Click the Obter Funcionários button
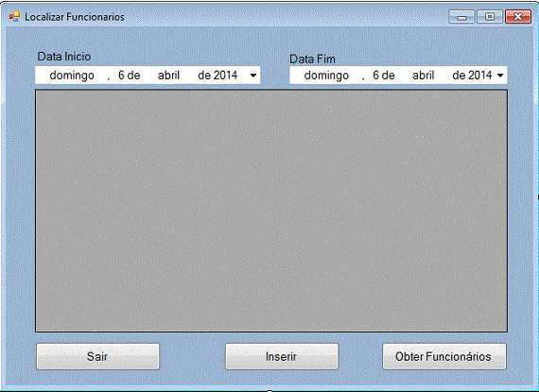This screenshot has width=539, height=392. 444,357
